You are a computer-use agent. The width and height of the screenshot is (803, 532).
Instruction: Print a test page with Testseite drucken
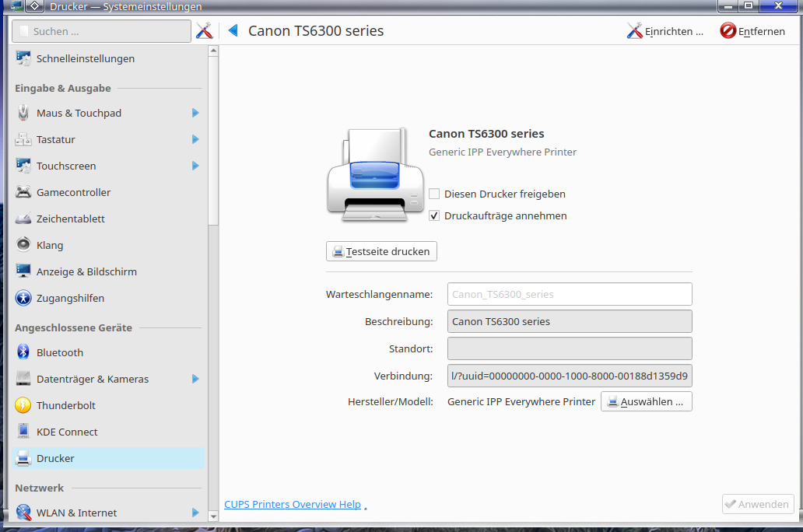[x=381, y=251]
